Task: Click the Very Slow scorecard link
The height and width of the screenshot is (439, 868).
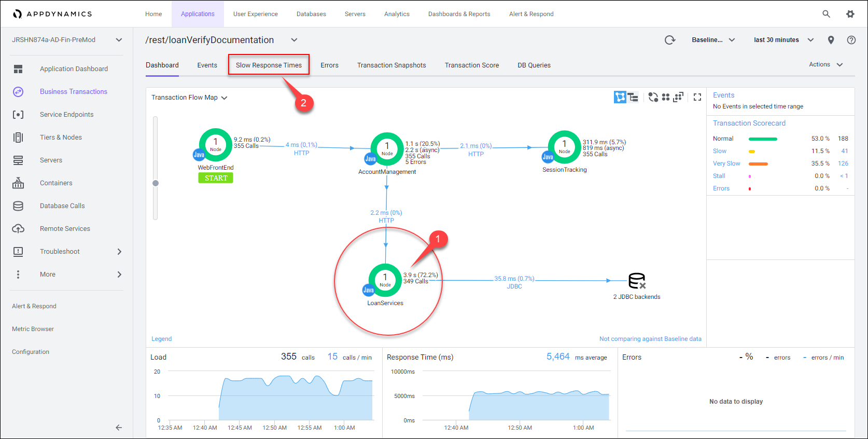Action: tap(726, 163)
